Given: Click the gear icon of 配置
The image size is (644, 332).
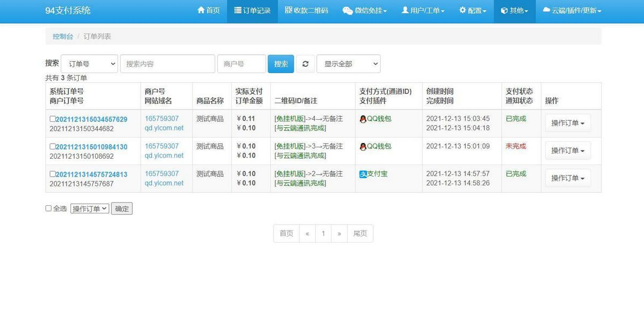Looking at the screenshot, I should [463, 10].
